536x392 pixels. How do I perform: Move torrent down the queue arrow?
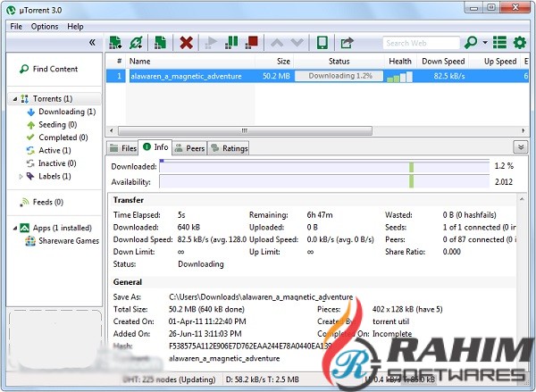coord(297,43)
